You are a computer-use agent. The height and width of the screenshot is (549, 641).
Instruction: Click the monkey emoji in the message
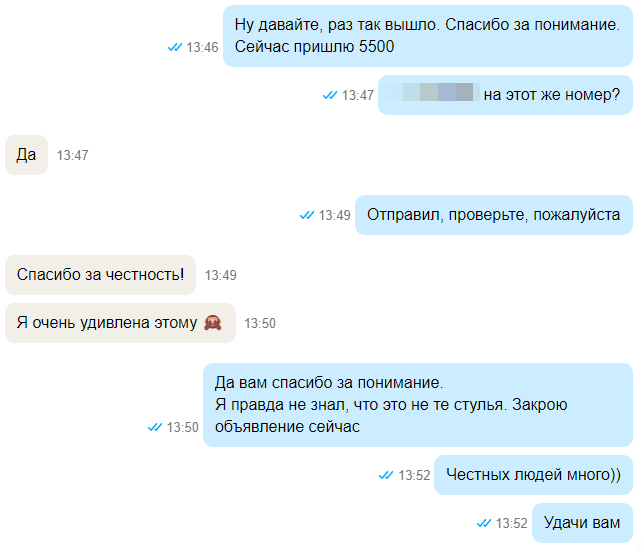(x=213, y=323)
